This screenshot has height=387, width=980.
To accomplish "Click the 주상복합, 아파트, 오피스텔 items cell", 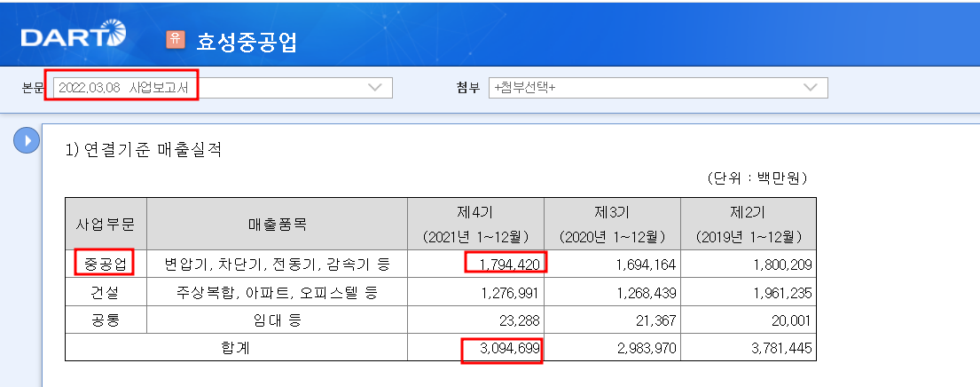I will (x=278, y=293).
